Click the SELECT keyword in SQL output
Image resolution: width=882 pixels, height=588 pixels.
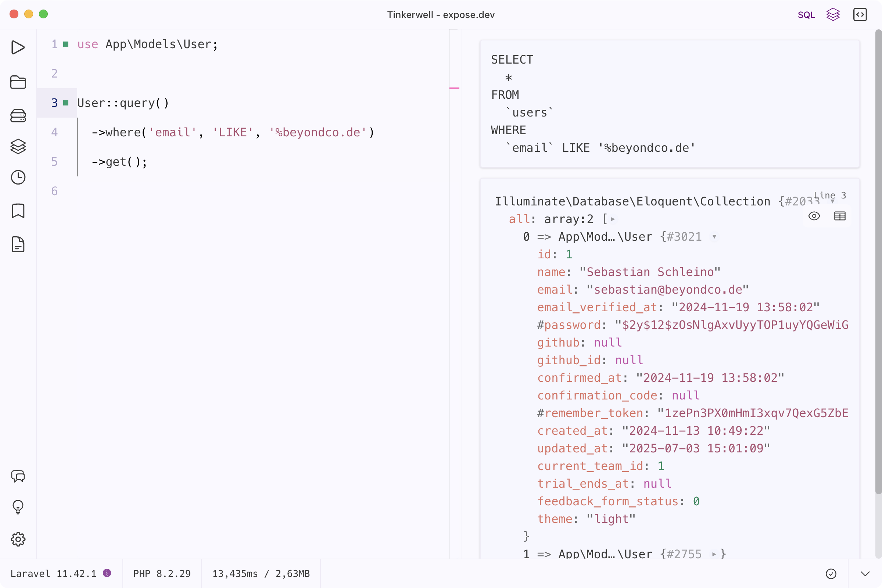click(x=512, y=60)
